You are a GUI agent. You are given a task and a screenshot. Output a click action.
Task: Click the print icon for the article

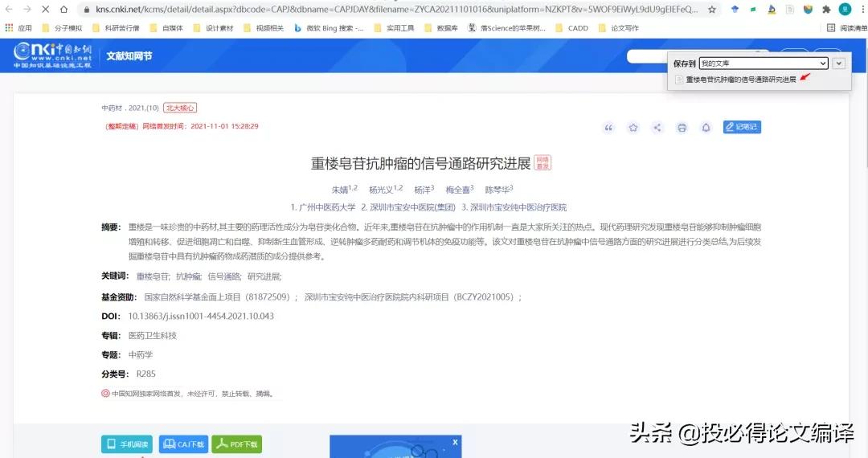click(682, 128)
